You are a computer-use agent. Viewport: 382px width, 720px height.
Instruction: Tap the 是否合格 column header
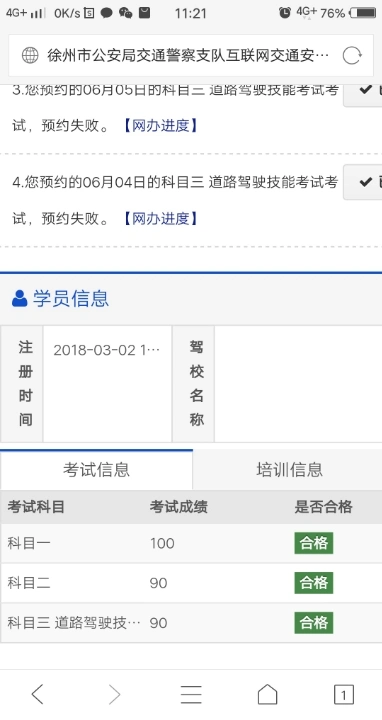pos(323,507)
